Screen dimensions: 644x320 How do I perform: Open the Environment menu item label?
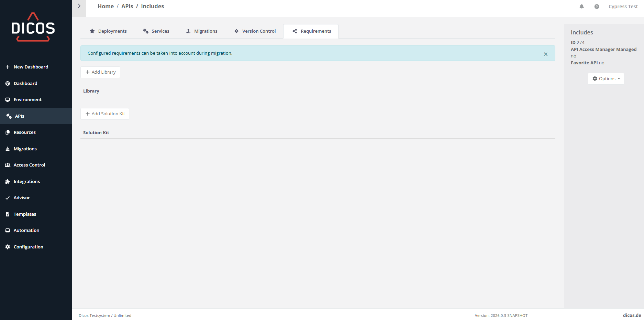click(x=27, y=100)
